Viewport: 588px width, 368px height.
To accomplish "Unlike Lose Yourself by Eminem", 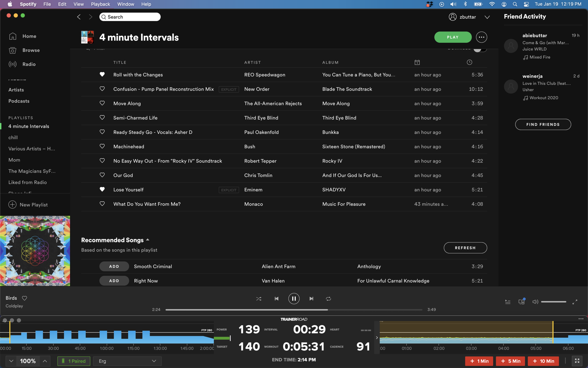I will point(102,189).
